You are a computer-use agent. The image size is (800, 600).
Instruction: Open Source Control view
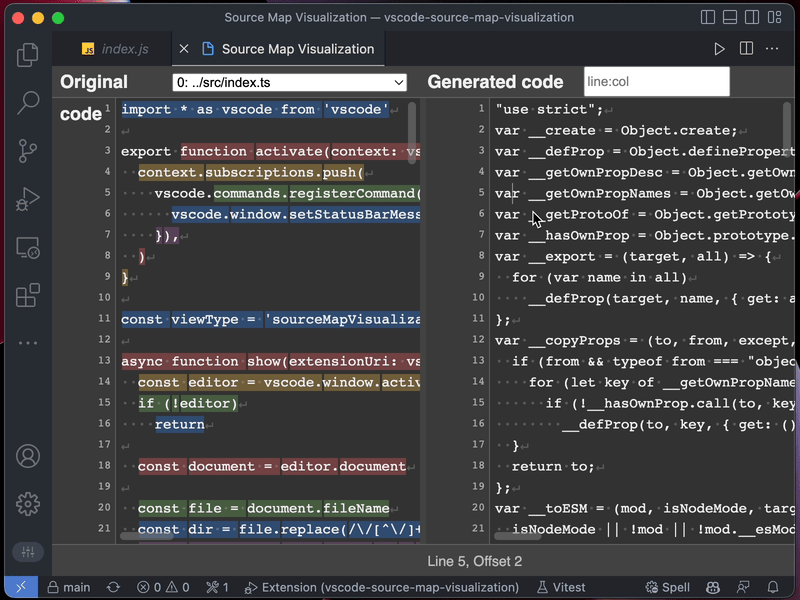click(28, 151)
